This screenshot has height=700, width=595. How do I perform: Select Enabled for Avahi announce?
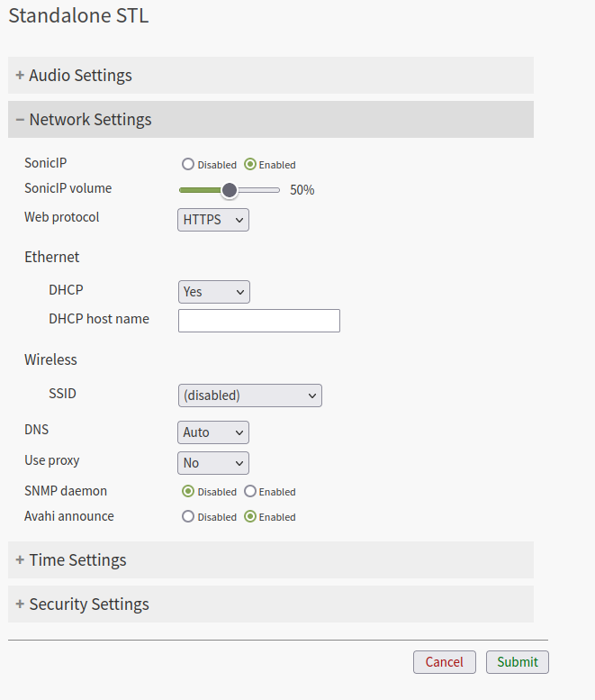coord(250,517)
